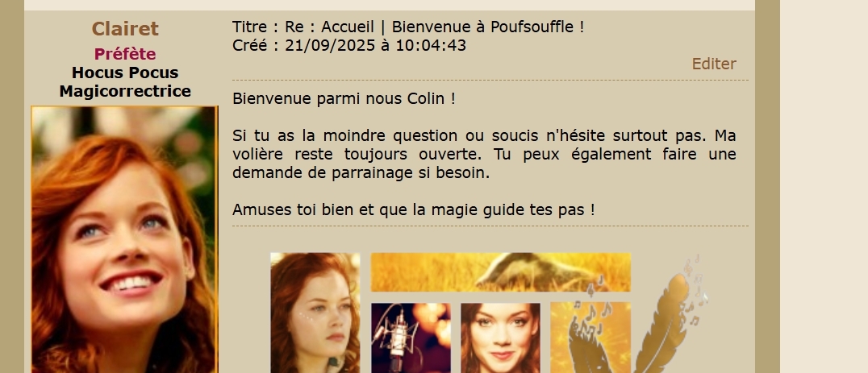Click the paragraph about parrainage
The image size is (868, 373).
click(x=484, y=154)
